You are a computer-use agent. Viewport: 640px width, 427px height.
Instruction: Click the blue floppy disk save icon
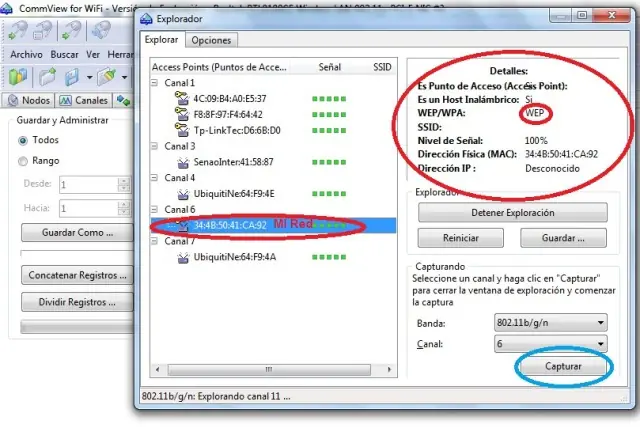coord(72,77)
